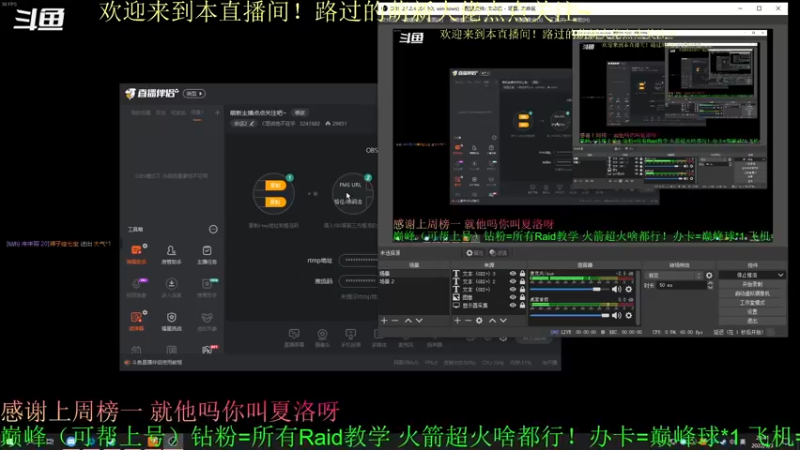The image size is (800, 450).
Task: Select the first scene tab in companion
Action: (x=141, y=113)
